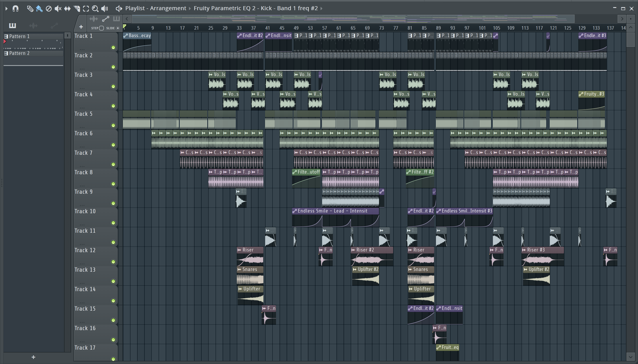638x364 pixels.
Task: Click the song overview minimap bar
Action: coord(353,19)
